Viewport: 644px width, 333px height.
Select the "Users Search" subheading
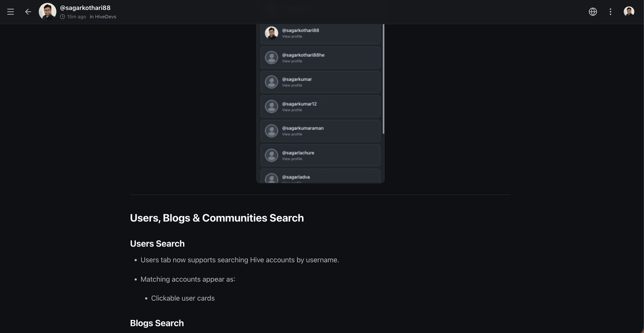click(157, 243)
